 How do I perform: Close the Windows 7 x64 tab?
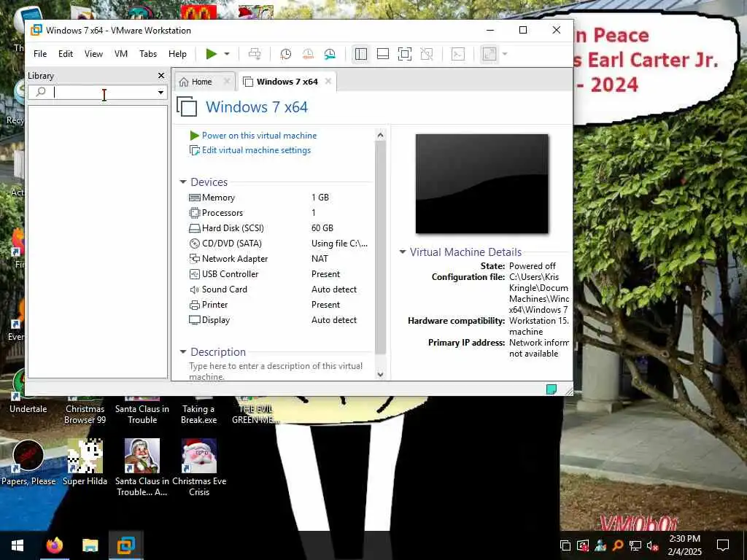[328, 82]
